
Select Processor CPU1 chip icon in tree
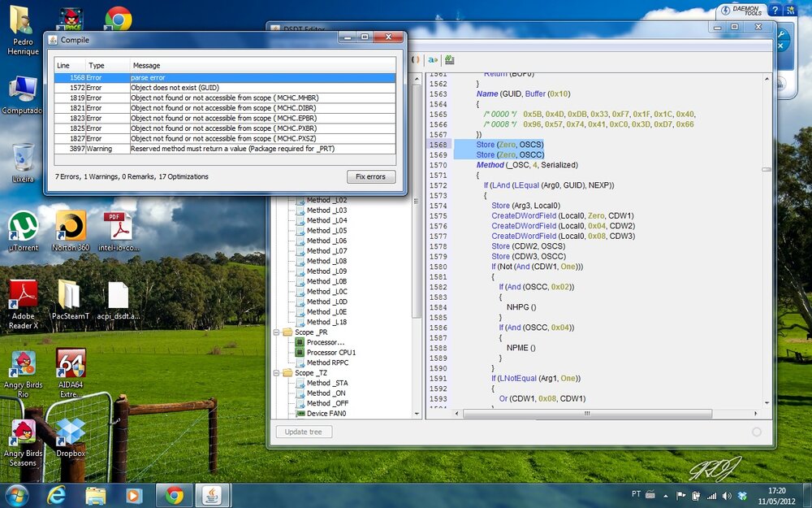click(300, 353)
